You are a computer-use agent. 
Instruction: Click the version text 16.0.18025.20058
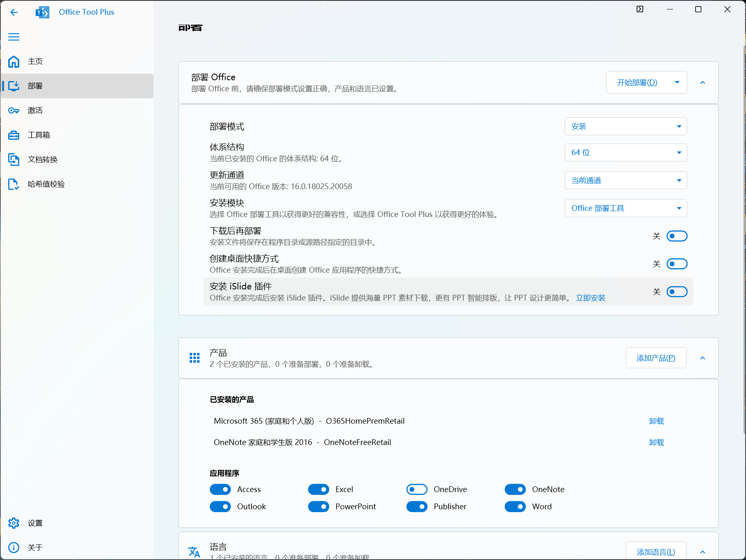point(322,187)
